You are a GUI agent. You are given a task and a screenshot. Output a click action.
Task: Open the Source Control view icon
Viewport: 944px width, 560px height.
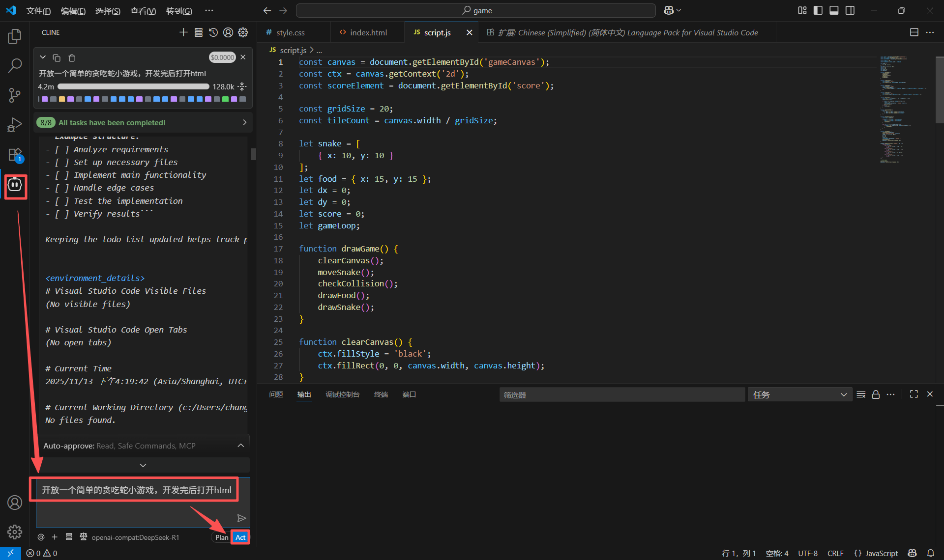pos(15,95)
